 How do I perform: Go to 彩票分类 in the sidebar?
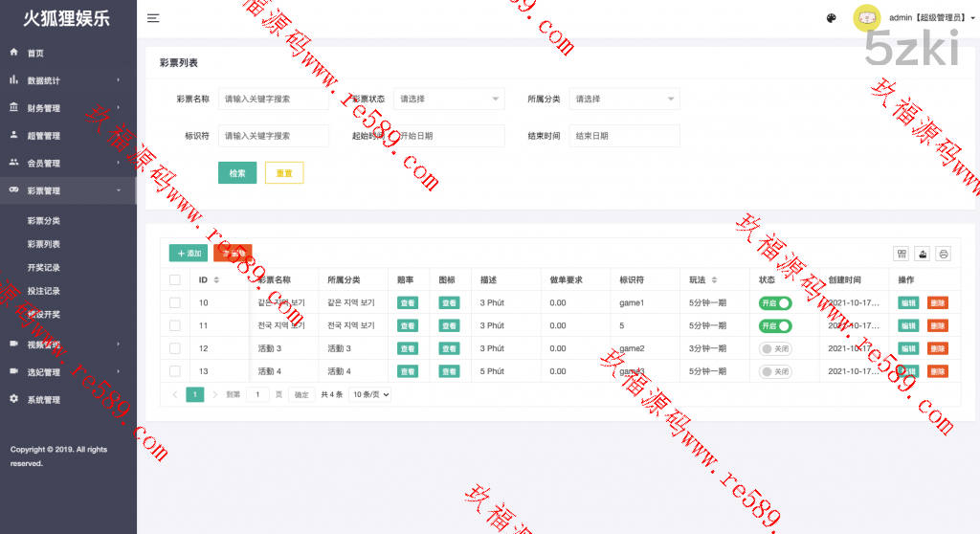(44, 221)
